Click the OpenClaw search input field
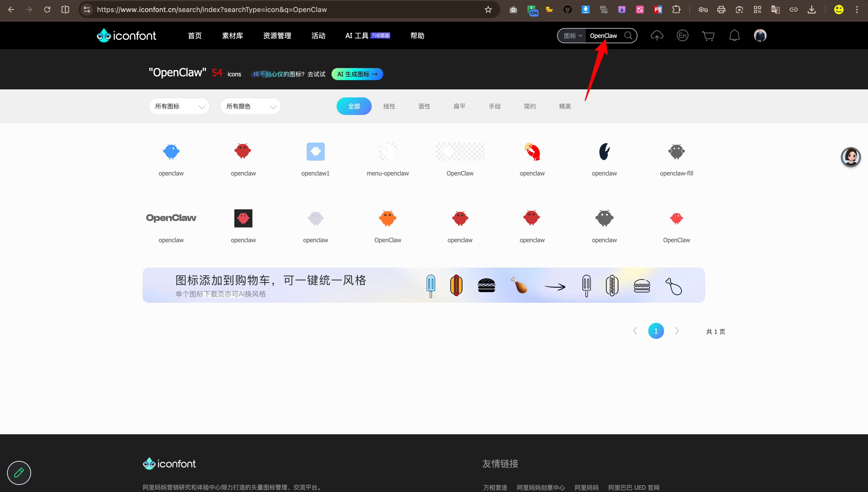868x492 pixels. point(604,35)
